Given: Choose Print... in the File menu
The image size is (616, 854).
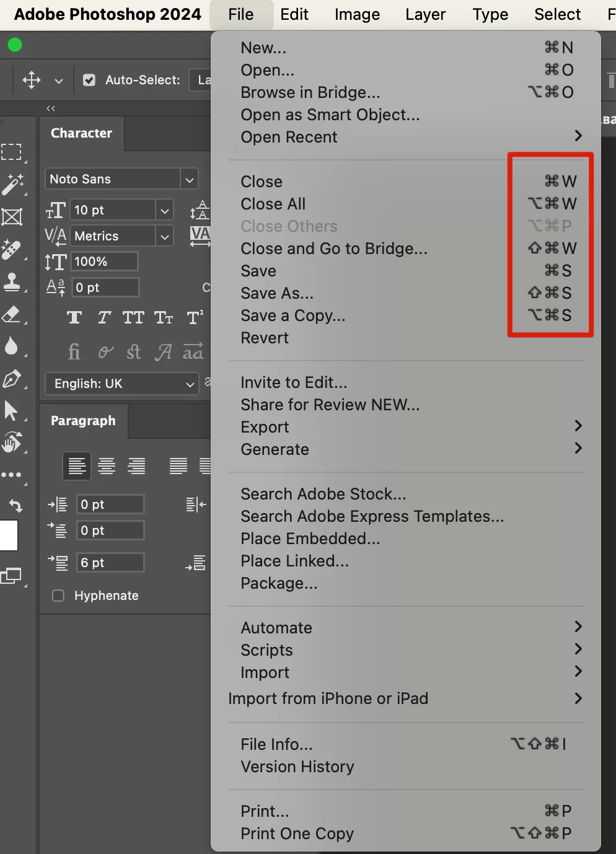Looking at the screenshot, I should [x=406, y=811].
